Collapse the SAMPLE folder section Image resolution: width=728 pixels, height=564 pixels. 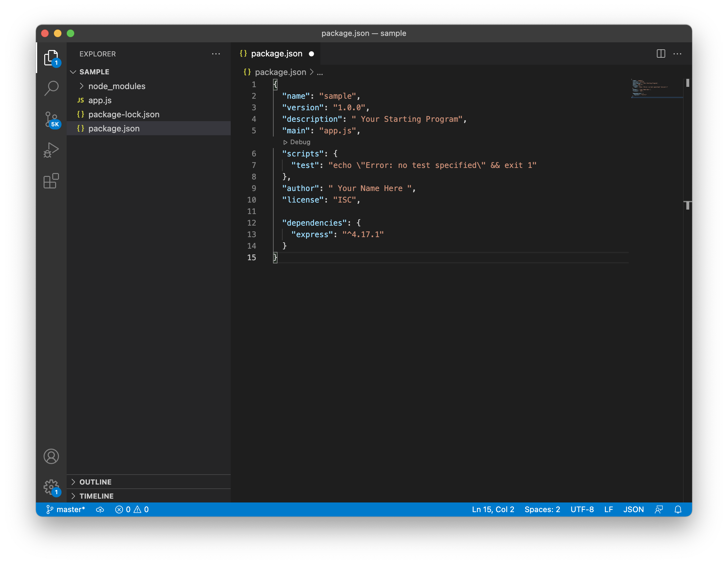tap(94, 72)
